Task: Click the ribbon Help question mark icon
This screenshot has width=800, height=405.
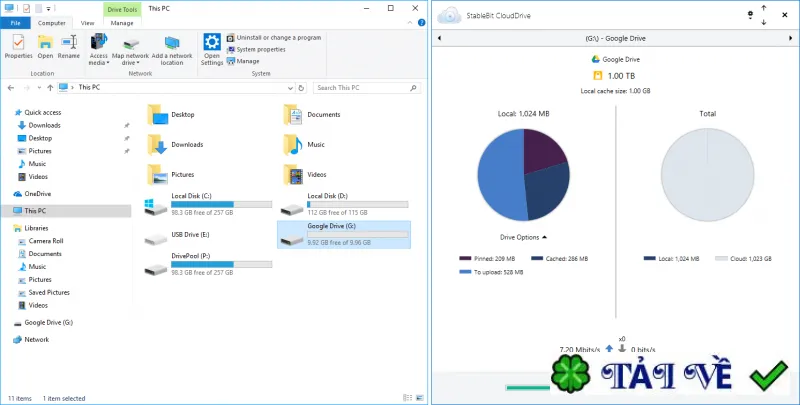Action: (x=421, y=23)
